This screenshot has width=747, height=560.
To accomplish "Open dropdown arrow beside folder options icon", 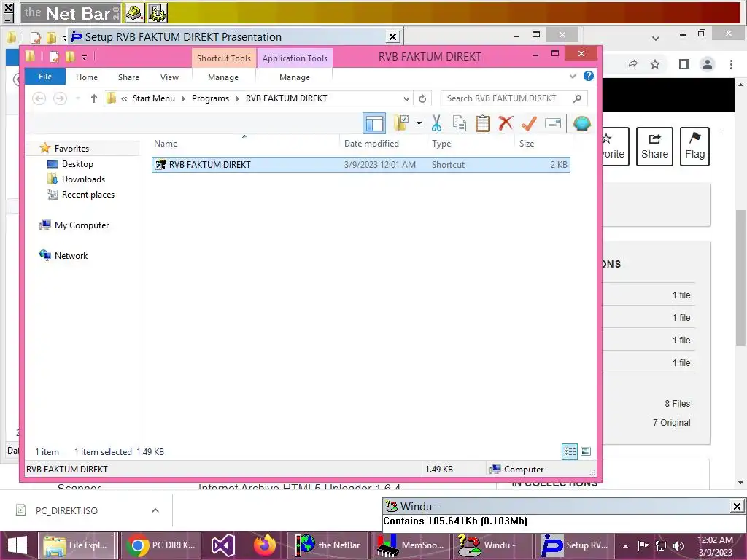I will (419, 123).
